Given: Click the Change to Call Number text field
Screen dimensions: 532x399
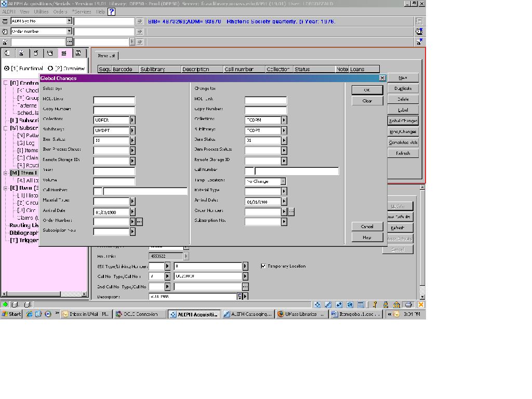Looking at the screenshot, I should (297, 171).
